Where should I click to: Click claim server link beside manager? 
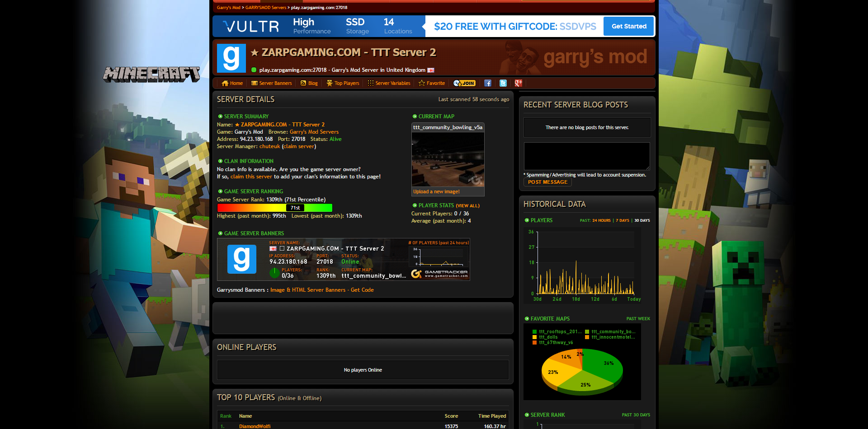pos(299,146)
